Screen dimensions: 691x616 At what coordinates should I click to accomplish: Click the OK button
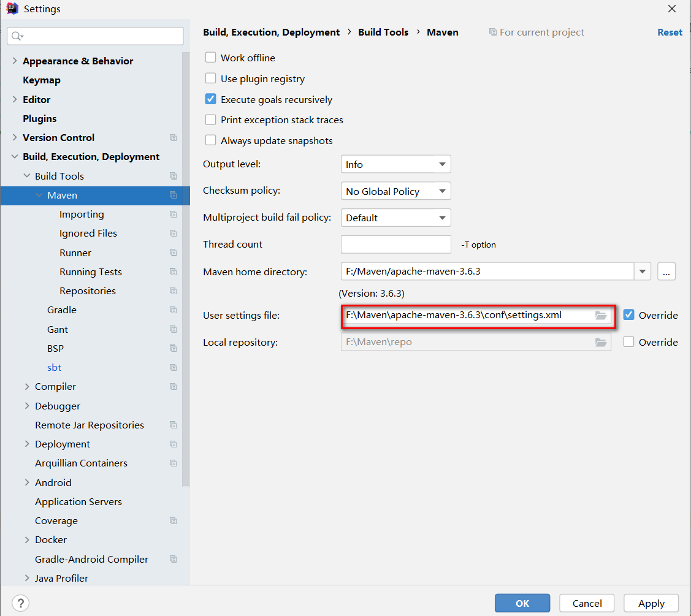coord(522,603)
